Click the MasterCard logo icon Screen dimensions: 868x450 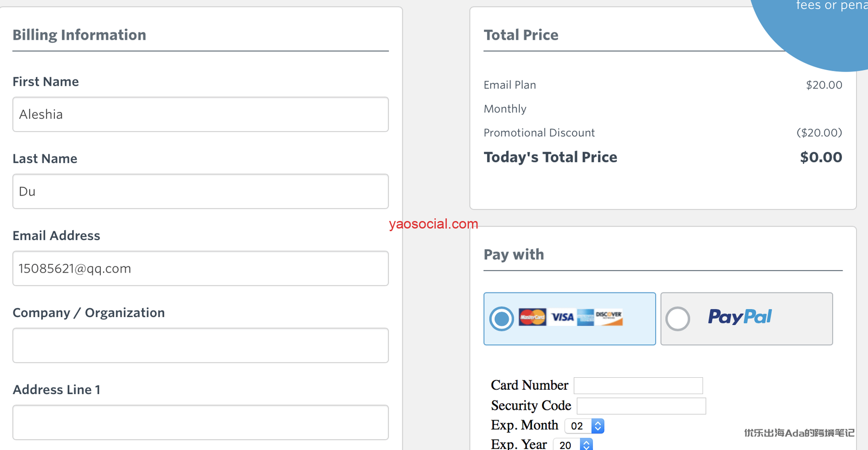point(532,317)
